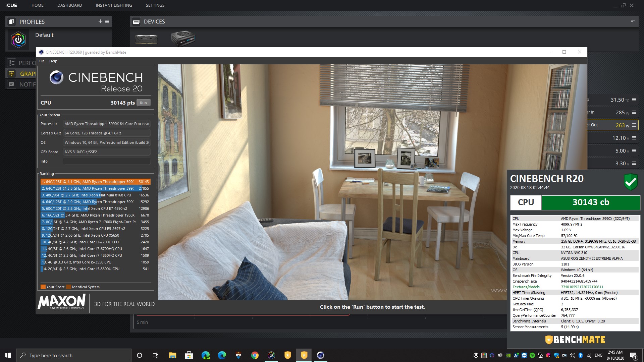Add a new iCUE profile
The image size is (644, 362).
(100, 21)
